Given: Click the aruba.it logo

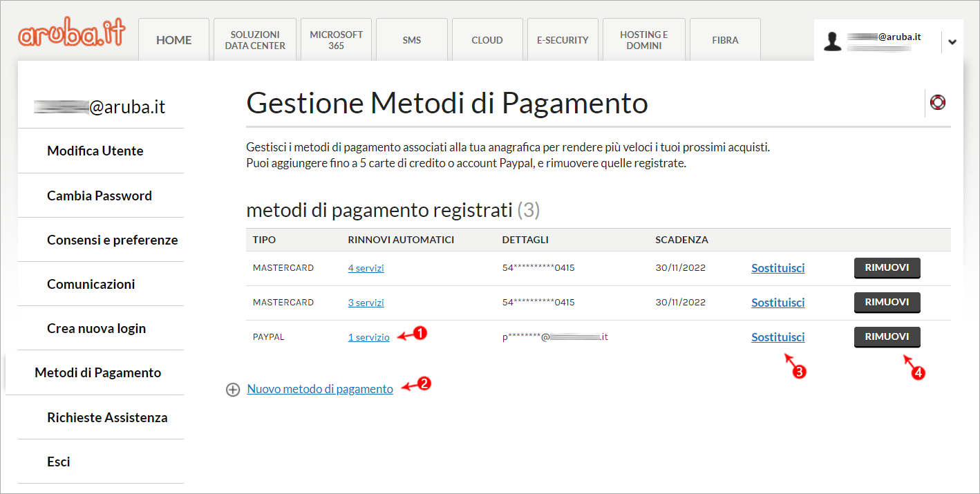Looking at the screenshot, I should [72, 34].
